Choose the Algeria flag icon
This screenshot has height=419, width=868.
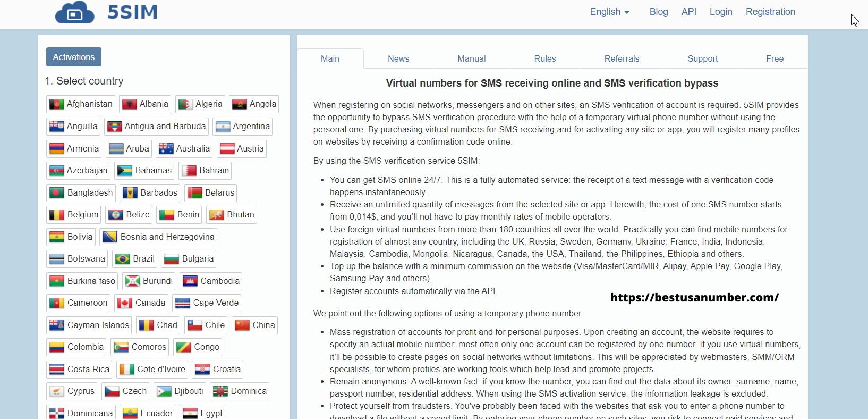tap(185, 104)
